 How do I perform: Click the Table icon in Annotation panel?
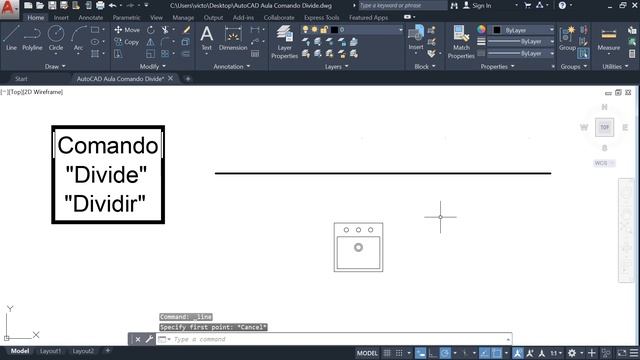point(255,53)
